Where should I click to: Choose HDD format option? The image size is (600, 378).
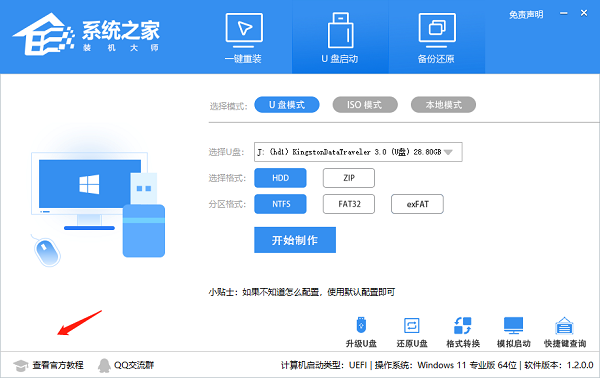click(x=280, y=178)
